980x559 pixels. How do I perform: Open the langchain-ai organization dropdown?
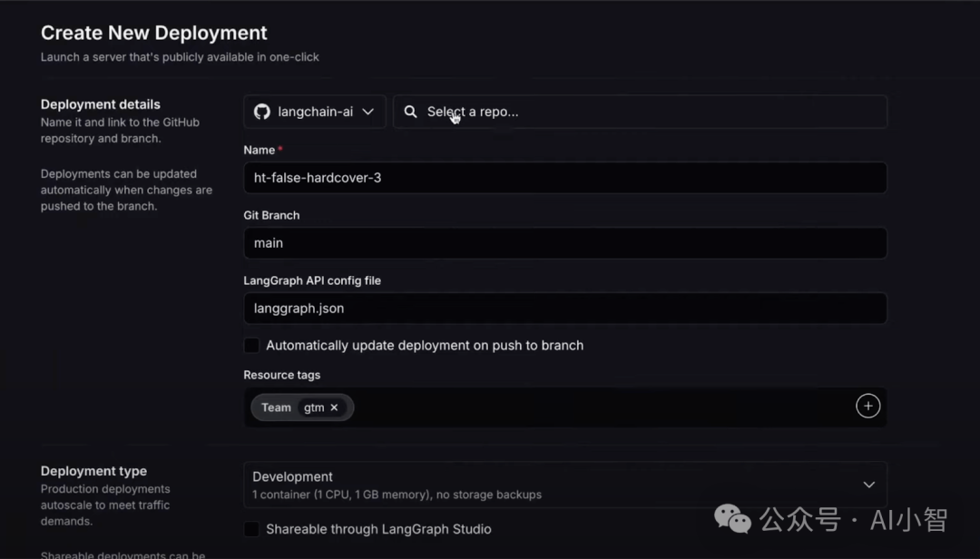[314, 112]
